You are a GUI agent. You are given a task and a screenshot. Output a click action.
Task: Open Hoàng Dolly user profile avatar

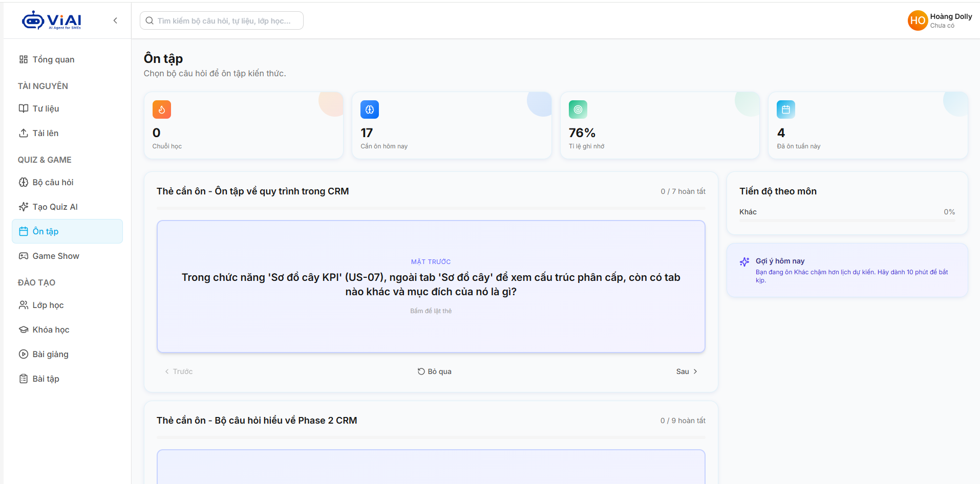(918, 20)
